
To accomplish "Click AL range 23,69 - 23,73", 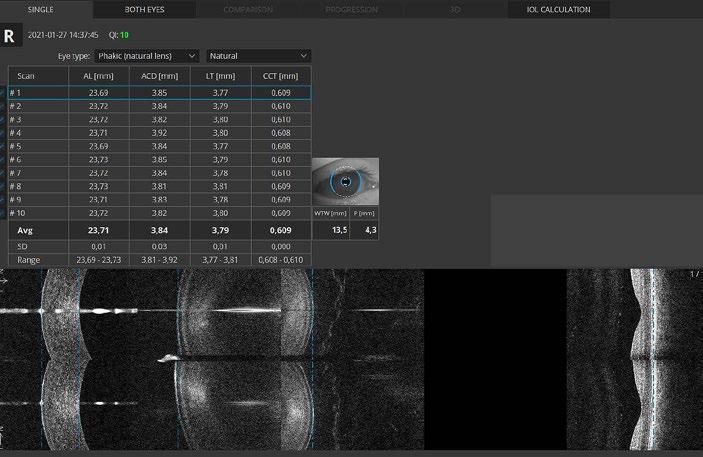I will [x=99, y=260].
